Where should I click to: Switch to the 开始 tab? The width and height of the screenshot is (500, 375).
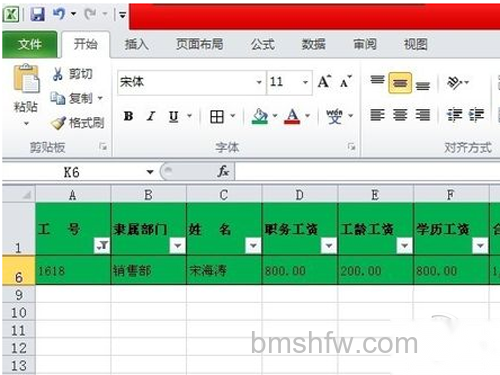pyautogui.click(x=86, y=44)
